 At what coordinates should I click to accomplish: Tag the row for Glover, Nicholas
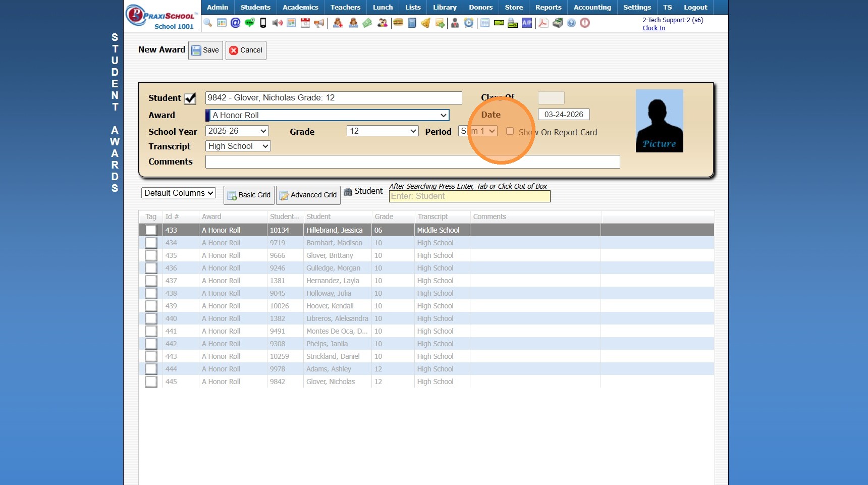tap(151, 382)
